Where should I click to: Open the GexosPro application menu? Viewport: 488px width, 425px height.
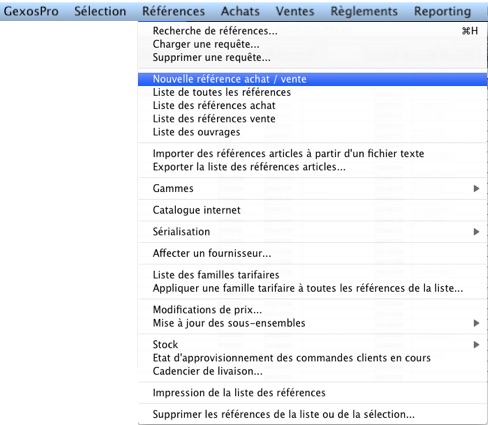pyautogui.click(x=31, y=11)
